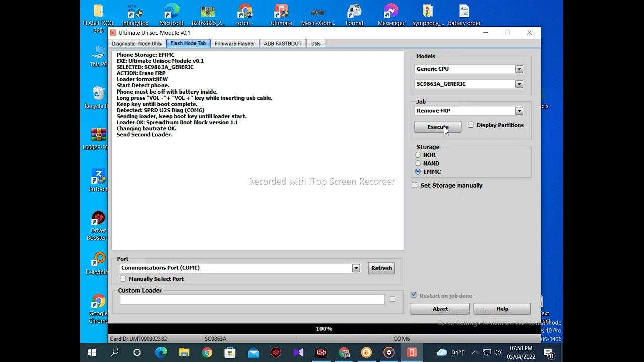Viewport: 644px width, 362px height.
Task: Open taskbar Search
Action: 115,353
